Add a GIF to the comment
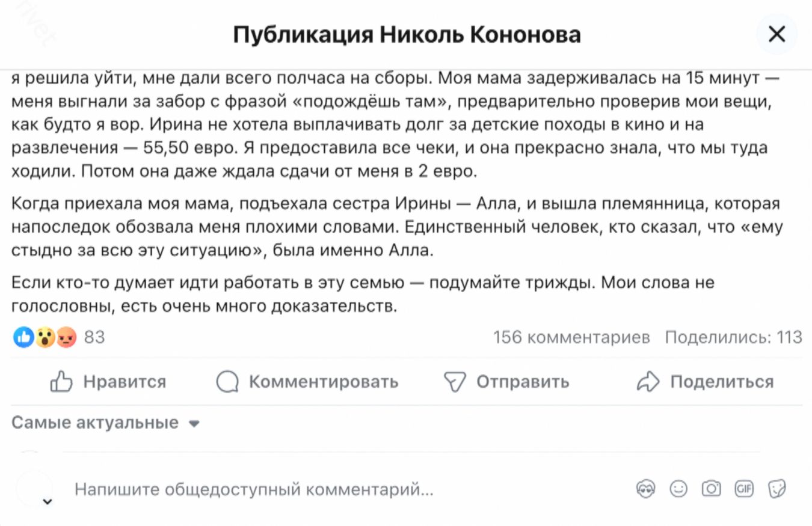 pos(743,489)
